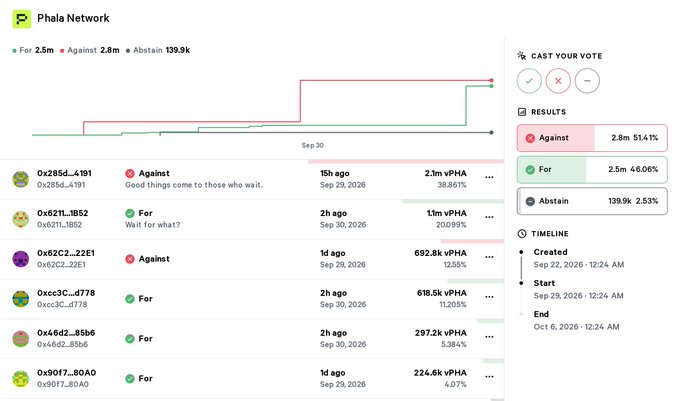
Task: Click the 20.099% vote share value
Action: tap(451, 225)
